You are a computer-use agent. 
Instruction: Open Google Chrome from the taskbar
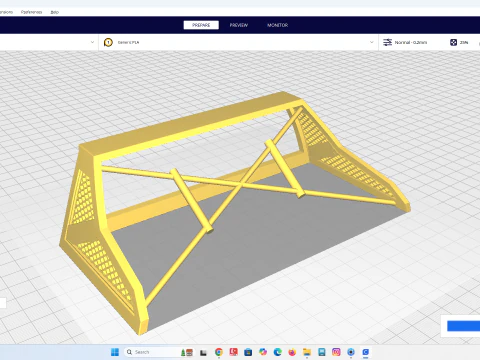(x=219, y=352)
